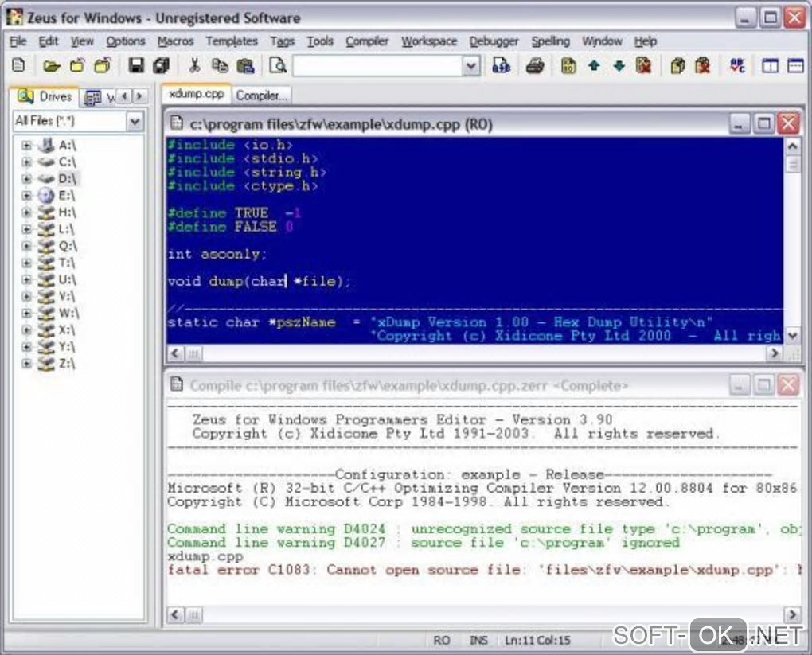
Task: Open the All Files (*.*) filter dropdown
Action: point(135,122)
